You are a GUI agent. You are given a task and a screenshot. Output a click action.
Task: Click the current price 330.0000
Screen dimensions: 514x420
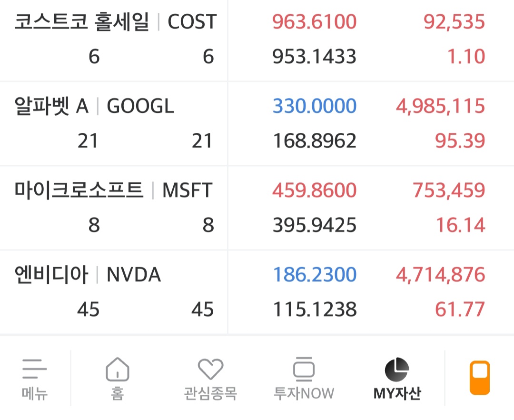click(x=315, y=106)
